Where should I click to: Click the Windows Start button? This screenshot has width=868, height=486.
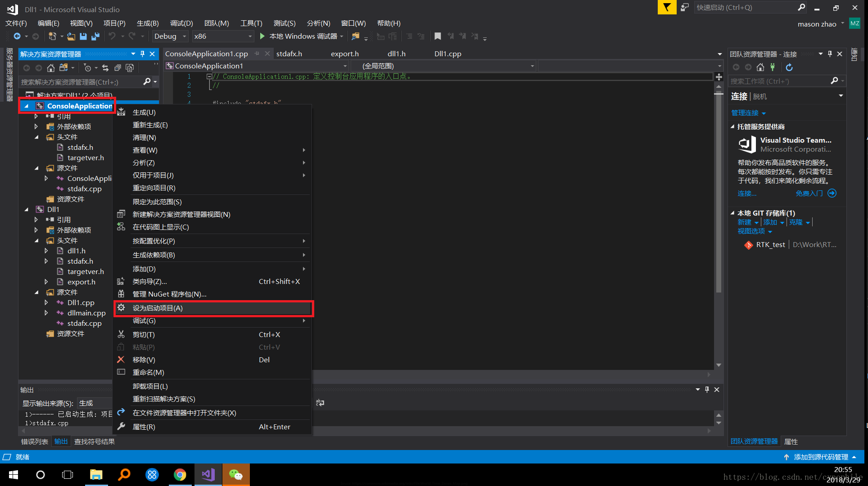[14, 475]
